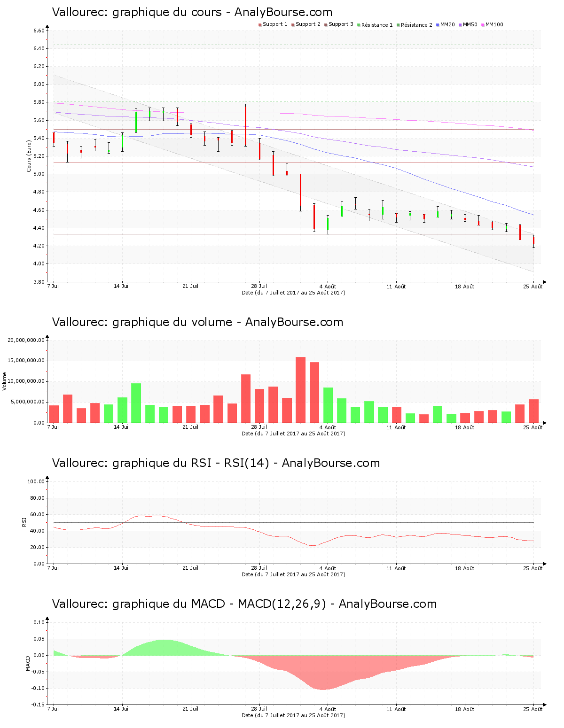Click the '28 Juil' date label under volume chart

(x=259, y=427)
